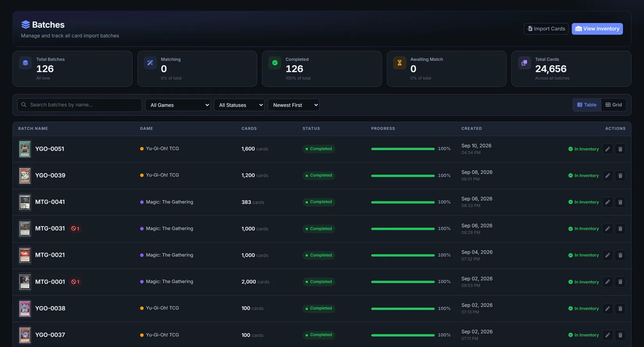Switch to Table view
Screen dimensions: 644x347
tap(587, 105)
